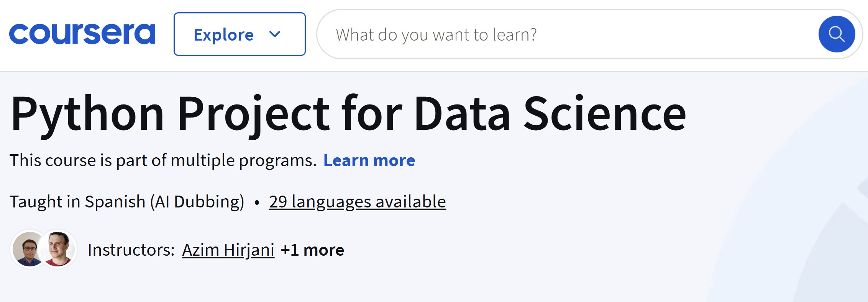
Task: Open Azim Hirjani's instructor profile
Action: tap(228, 250)
